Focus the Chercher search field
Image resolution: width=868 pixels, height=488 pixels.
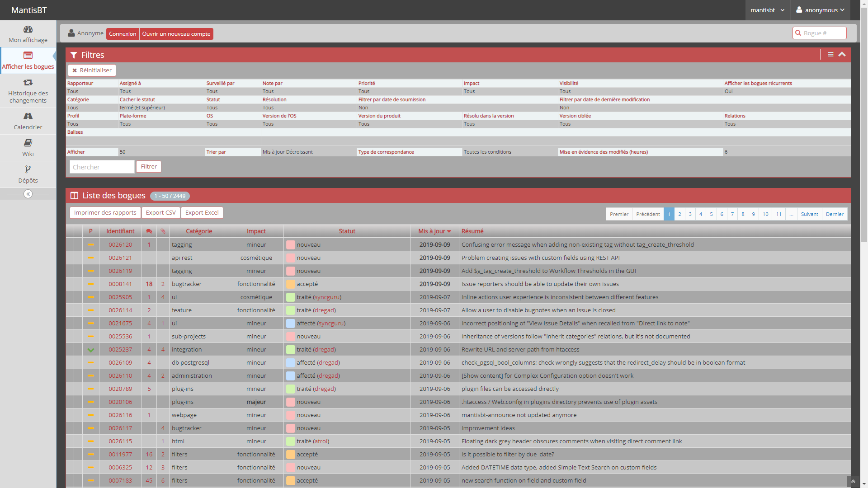(102, 167)
